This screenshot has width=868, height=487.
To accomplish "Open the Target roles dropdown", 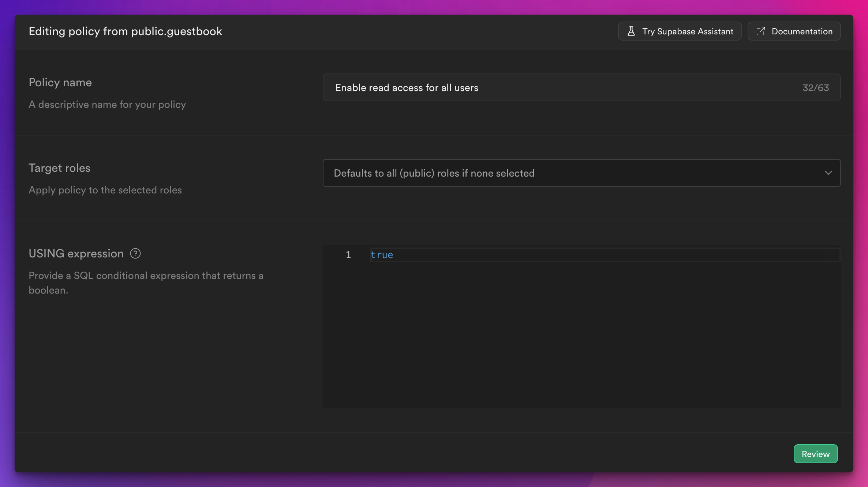I will click(581, 173).
